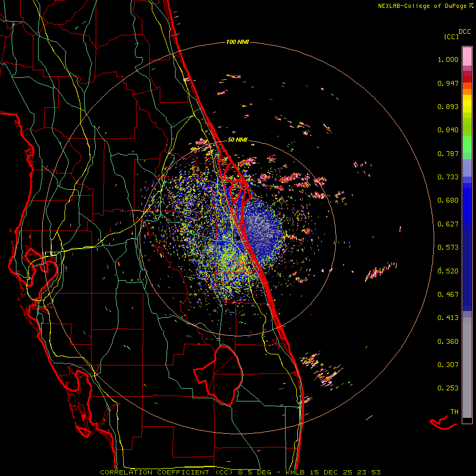This screenshot has height=476, width=476.
Task: Click the 0.787 scale value
Action: (448, 153)
